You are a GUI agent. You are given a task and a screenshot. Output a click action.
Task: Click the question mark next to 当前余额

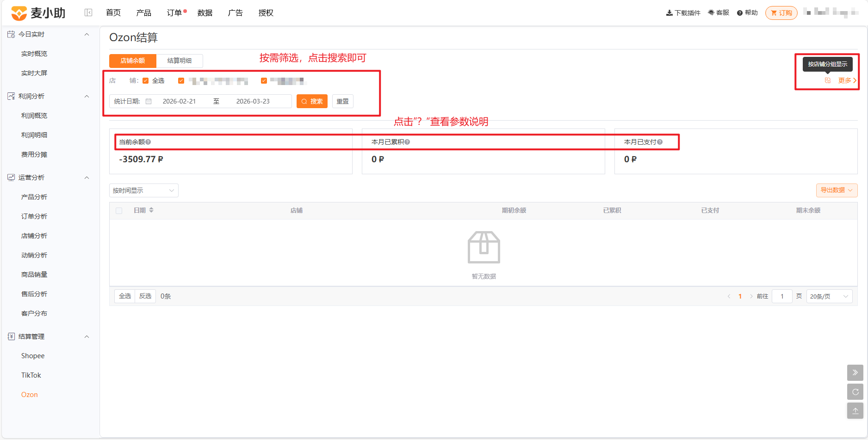tap(148, 142)
